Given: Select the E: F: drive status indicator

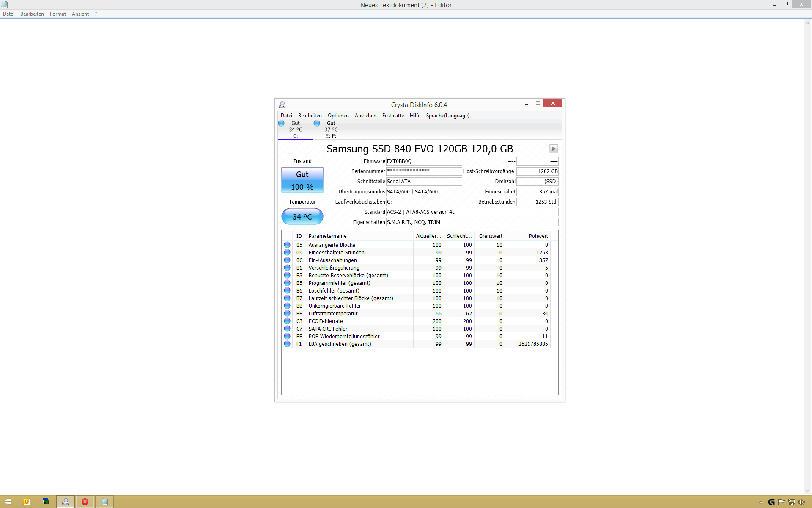Looking at the screenshot, I should tap(331, 130).
